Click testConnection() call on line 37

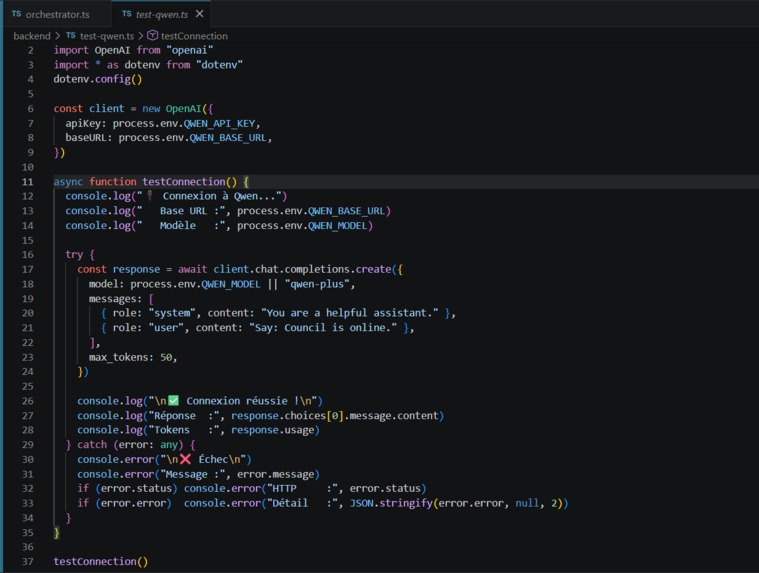pyautogui.click(x=101, y=561)
